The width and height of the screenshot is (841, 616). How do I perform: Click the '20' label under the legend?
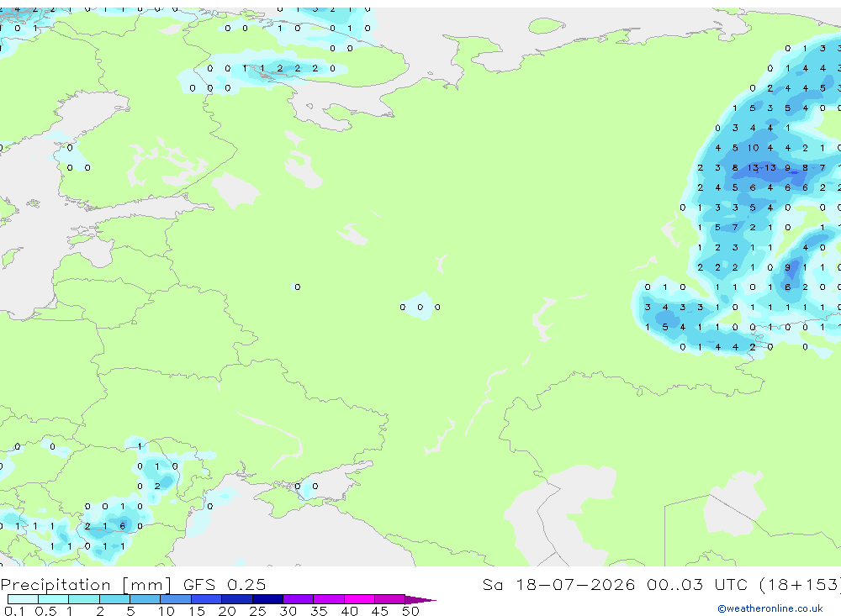coord(227,611)
